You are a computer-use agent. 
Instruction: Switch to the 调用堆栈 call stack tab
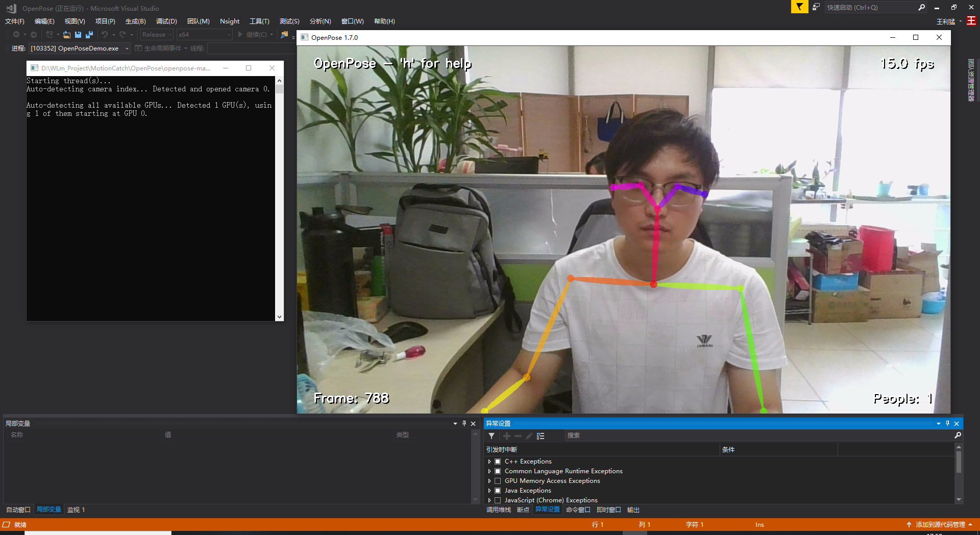pyautogui.click(x=499, y=510)
